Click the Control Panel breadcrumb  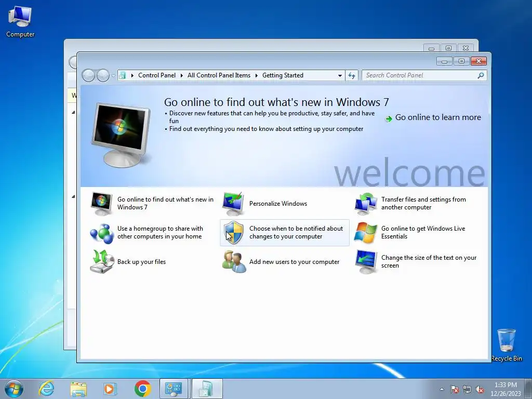tap(157, 75)
